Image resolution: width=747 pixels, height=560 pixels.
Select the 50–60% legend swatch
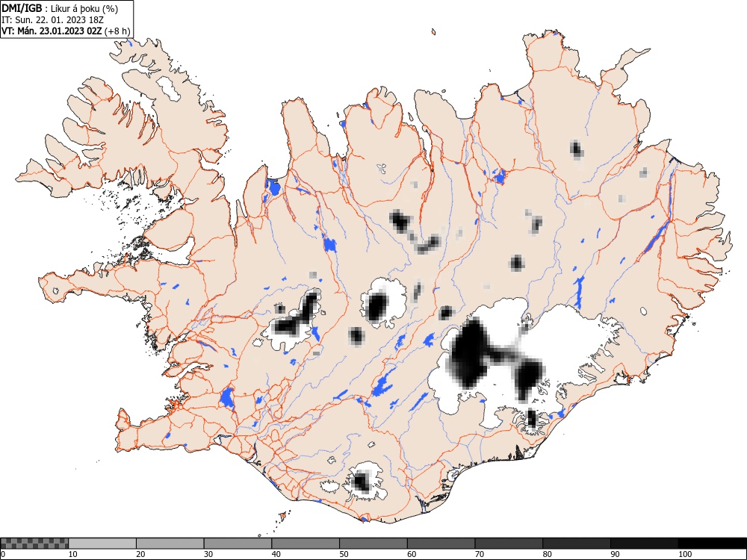373,544
